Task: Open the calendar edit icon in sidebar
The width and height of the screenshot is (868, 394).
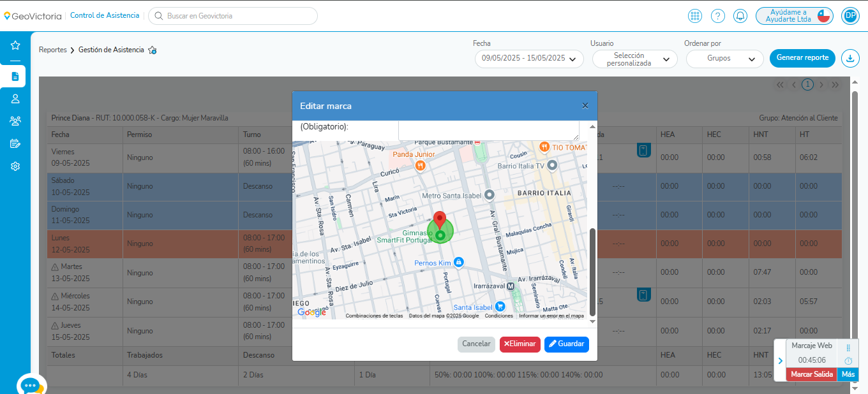Action: [x=15, y=143]
